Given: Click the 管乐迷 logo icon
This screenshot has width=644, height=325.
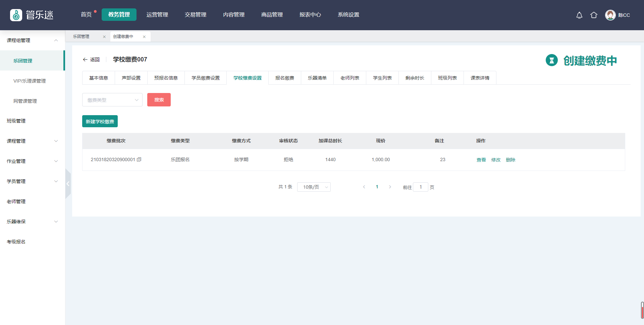Looking at the screenshot, I should (x=16, y=15).
